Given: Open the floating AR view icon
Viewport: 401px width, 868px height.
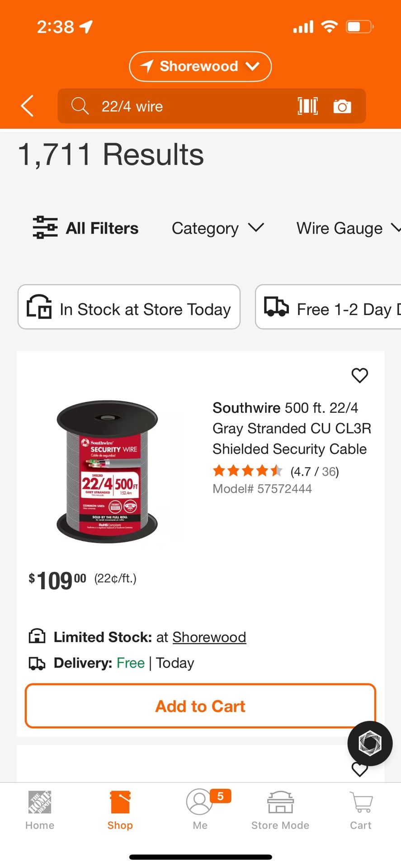Looking at the screenshot, I should (370, 743).
